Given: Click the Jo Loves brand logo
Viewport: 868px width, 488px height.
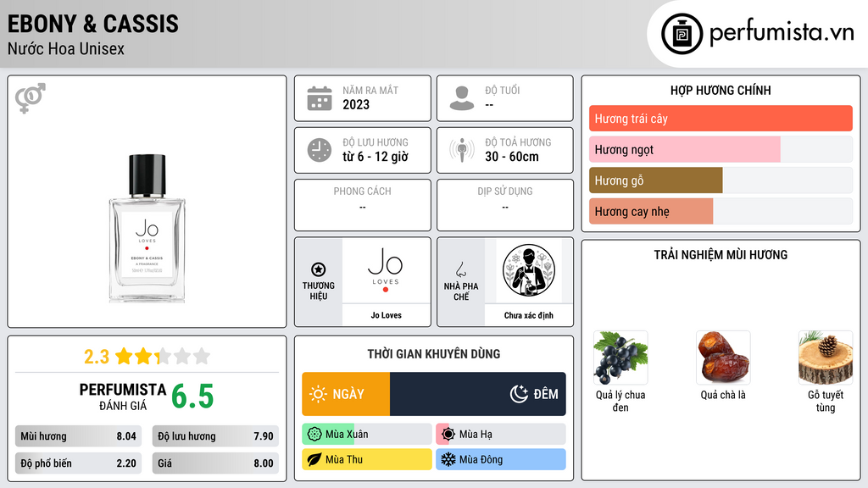Looking at the screenshot, I should 386,269.
